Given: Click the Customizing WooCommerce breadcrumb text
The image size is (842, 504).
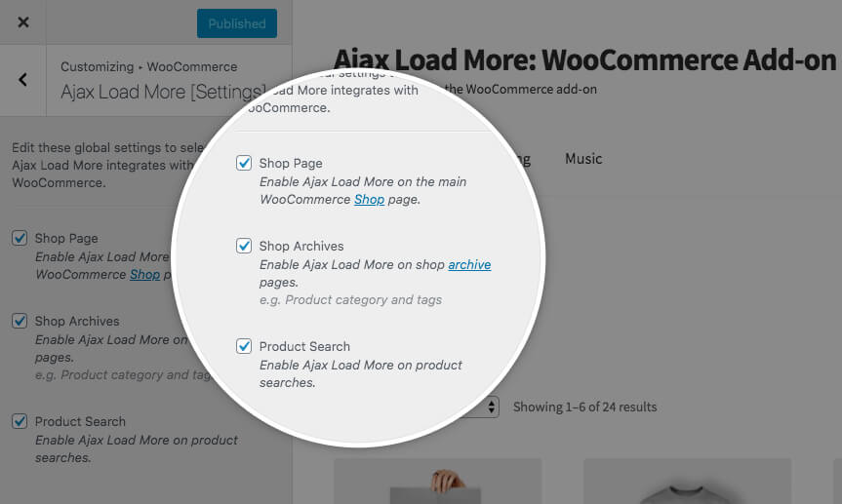Looking at the screenshot, I should click(148, 66).
